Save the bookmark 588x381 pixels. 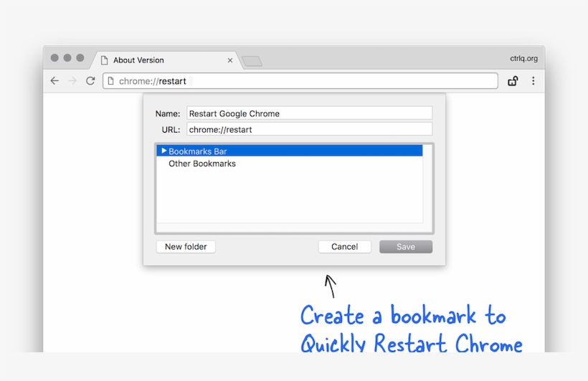406,247
